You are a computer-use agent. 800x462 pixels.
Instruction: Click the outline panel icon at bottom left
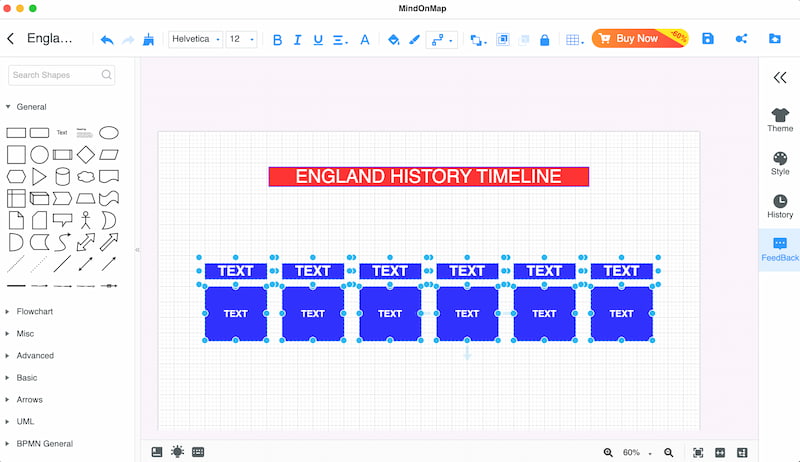(x=157, y=452)
